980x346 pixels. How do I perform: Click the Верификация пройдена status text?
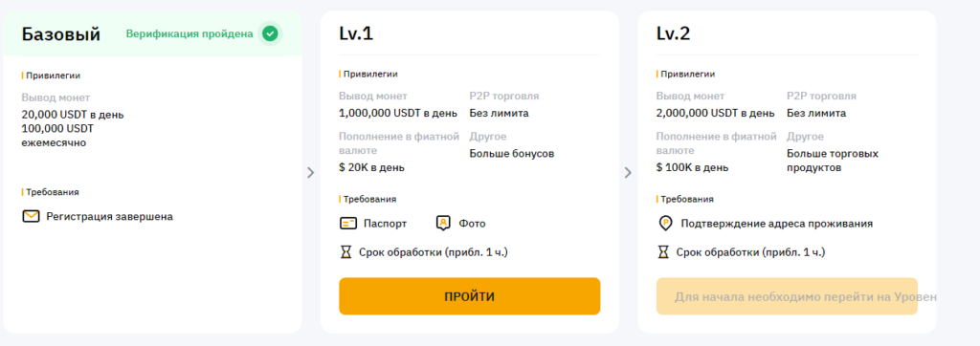pos(189,33)
